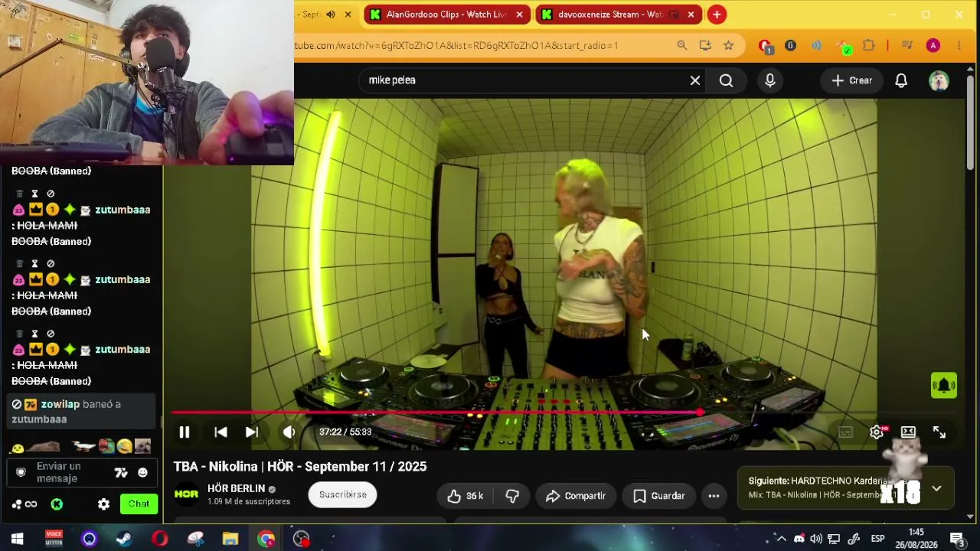Open the ESP language selector
Viewport: 980px width, 551px height.
(878, 539)
